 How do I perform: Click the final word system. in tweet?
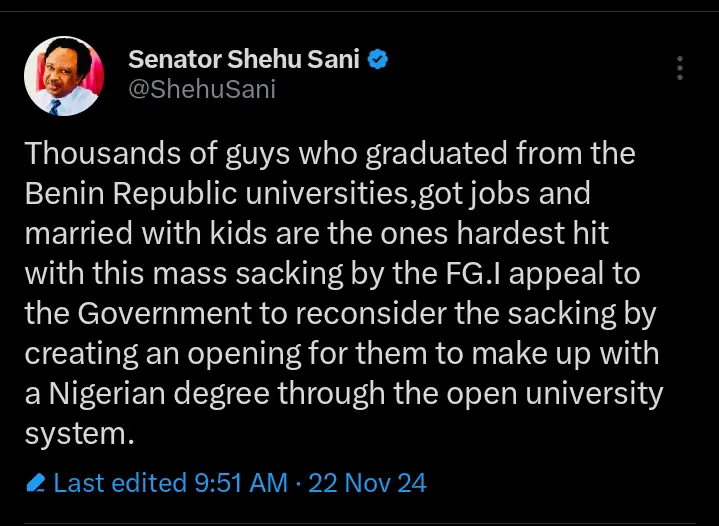click(x=79, y=434)
